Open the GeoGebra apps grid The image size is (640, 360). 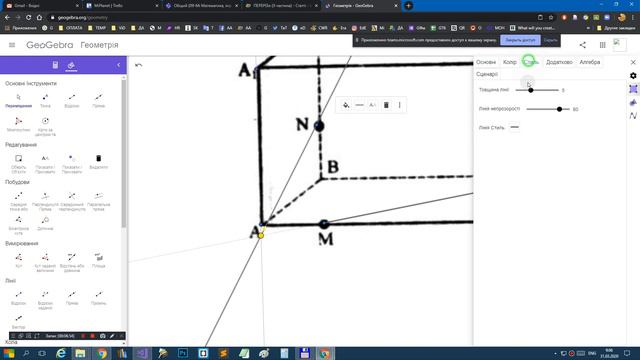602,45
